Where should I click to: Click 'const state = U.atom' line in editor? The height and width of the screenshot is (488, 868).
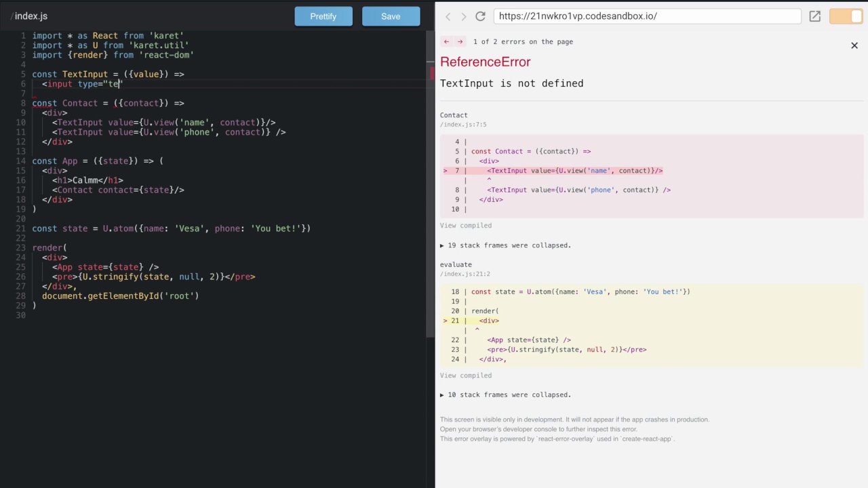point(172,228)
